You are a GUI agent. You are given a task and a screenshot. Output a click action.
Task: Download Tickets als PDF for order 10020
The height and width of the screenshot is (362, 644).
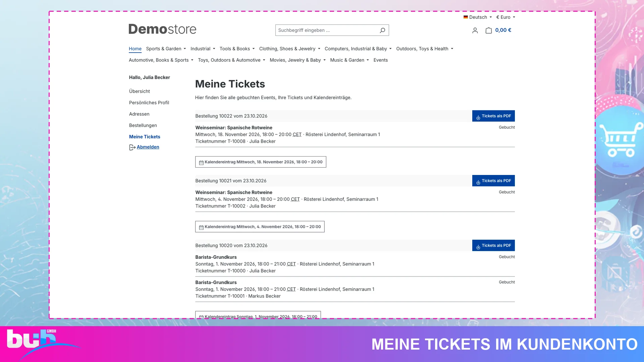click(x=493, y=245)
